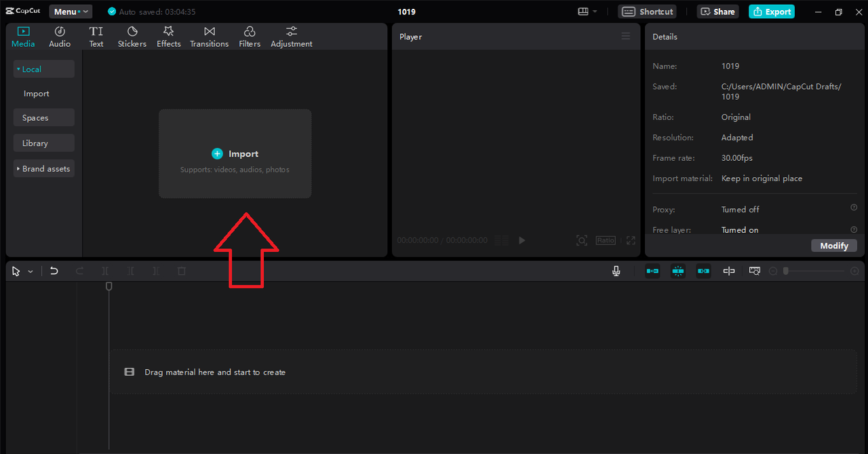Open the player Ratio button
The image size is (868, 454).
(606, 240)
